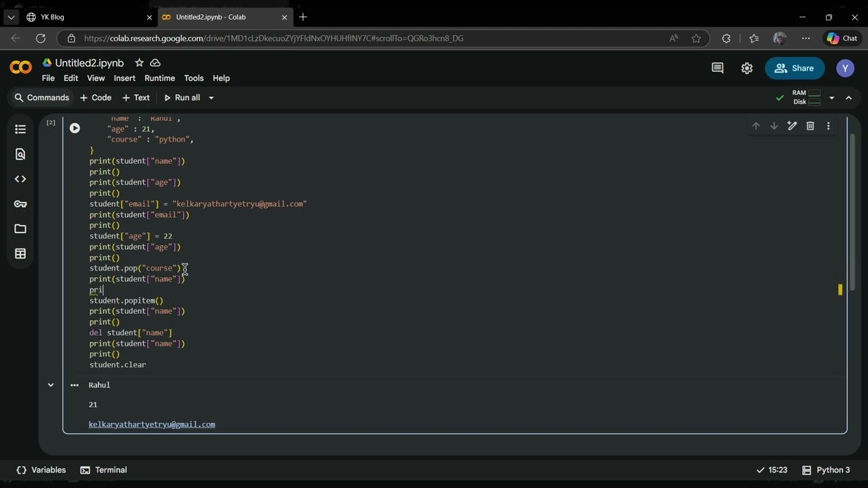Add a Code cell
The height and width of the screenshot is (488, 868).
click(x=96, y=98)
